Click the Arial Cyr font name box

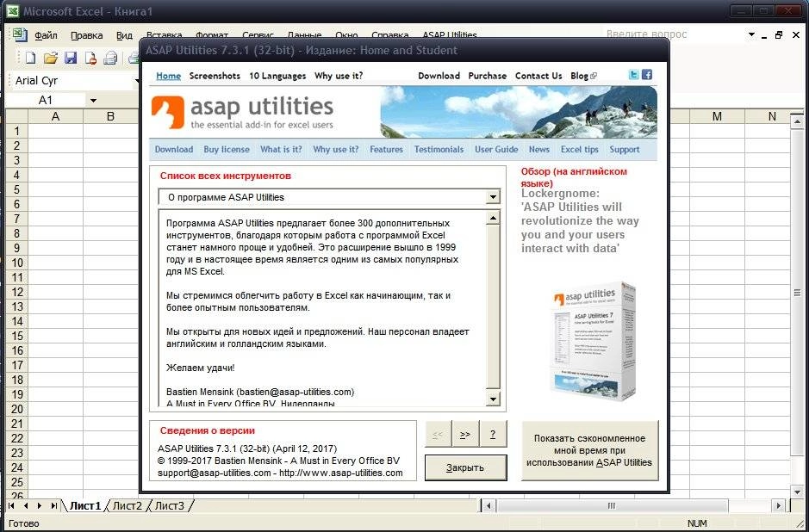pyautogui.click(x=72, y=81)
